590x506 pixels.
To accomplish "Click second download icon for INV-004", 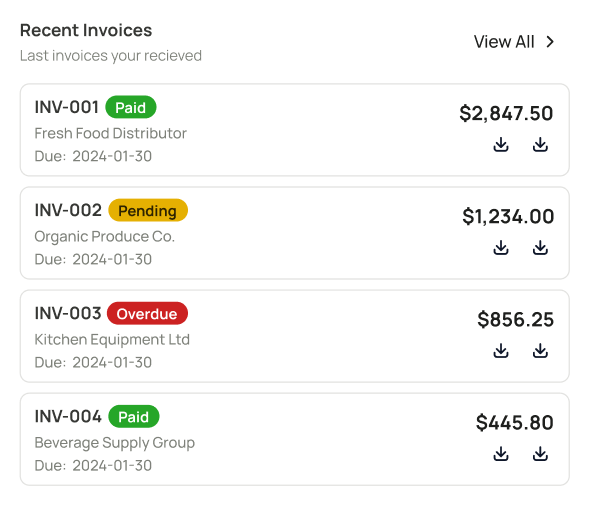I will pos(540,454).
